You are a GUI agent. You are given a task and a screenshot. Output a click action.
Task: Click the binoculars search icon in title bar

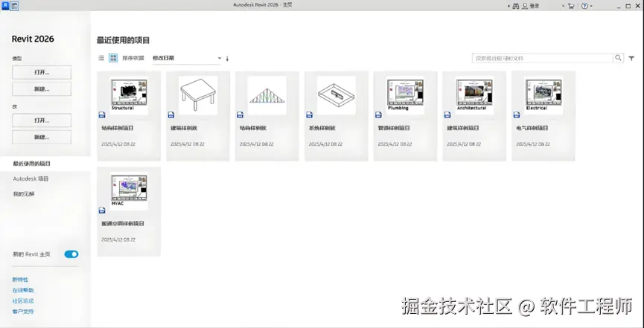pos(516,6)
